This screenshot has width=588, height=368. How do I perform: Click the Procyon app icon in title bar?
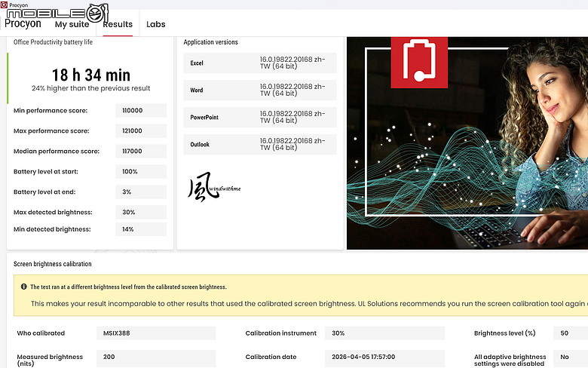coord(4,5)
